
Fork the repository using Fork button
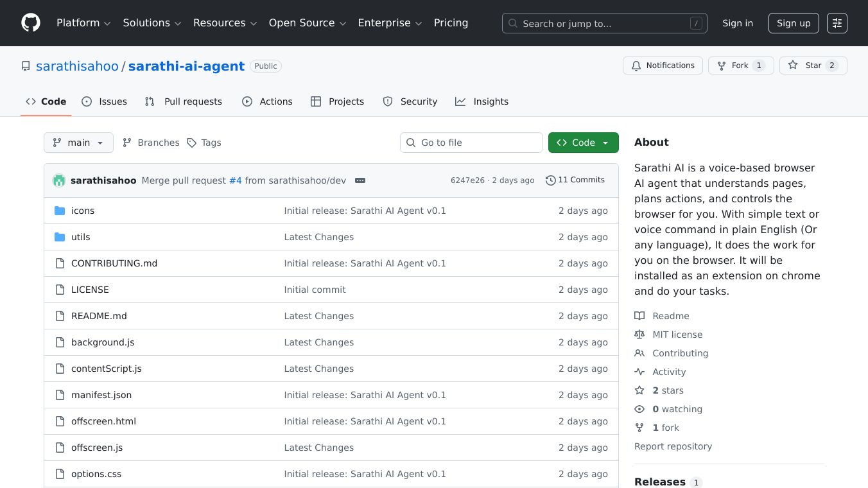pyautogui.click(x=740, y=65)
